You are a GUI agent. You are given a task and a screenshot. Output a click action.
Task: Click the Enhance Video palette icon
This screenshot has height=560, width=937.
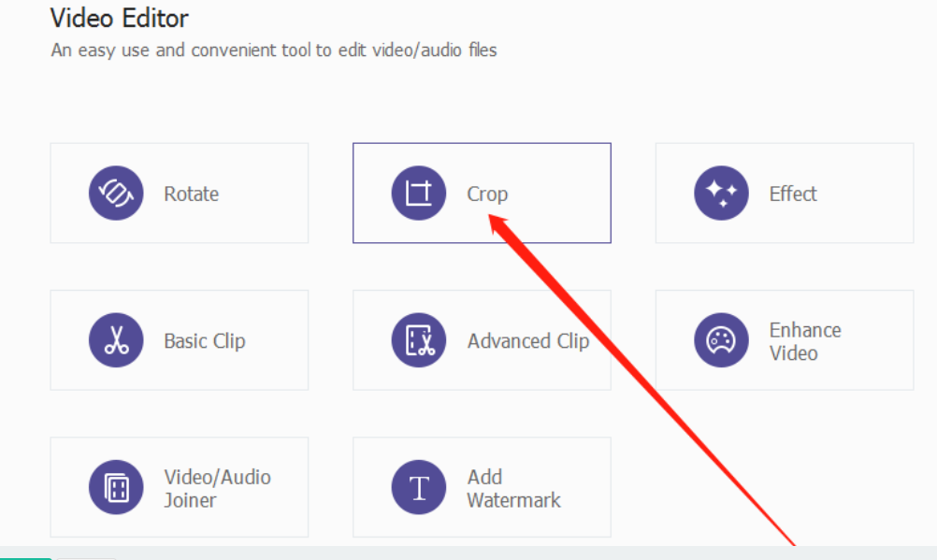tap(721, 340)
